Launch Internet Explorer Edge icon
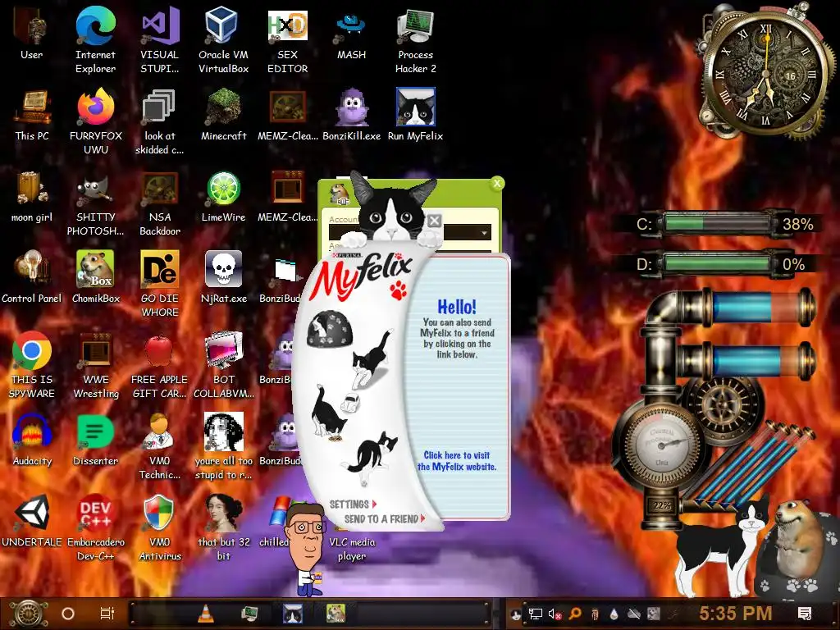The width and height of the screenshot is (840, 630). [95, 26]
